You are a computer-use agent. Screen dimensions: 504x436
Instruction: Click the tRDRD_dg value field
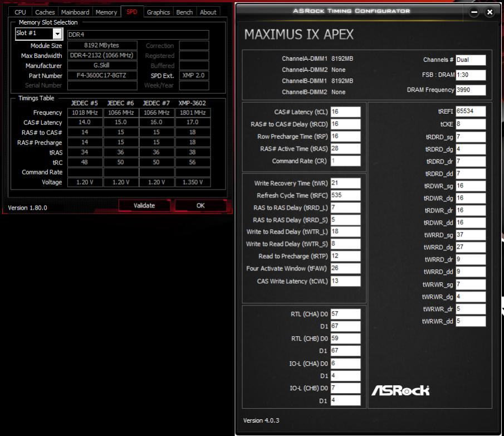coord(471,149)
